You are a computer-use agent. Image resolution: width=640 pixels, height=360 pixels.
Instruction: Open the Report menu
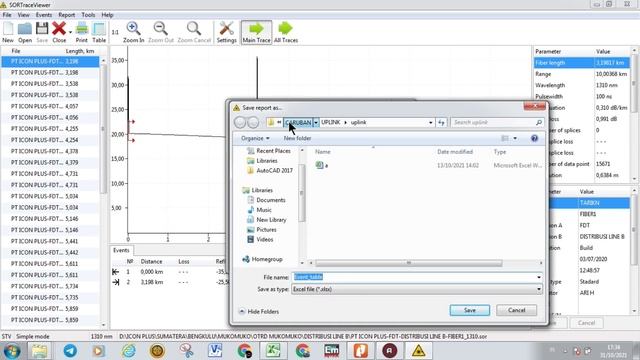coord(67,15)
